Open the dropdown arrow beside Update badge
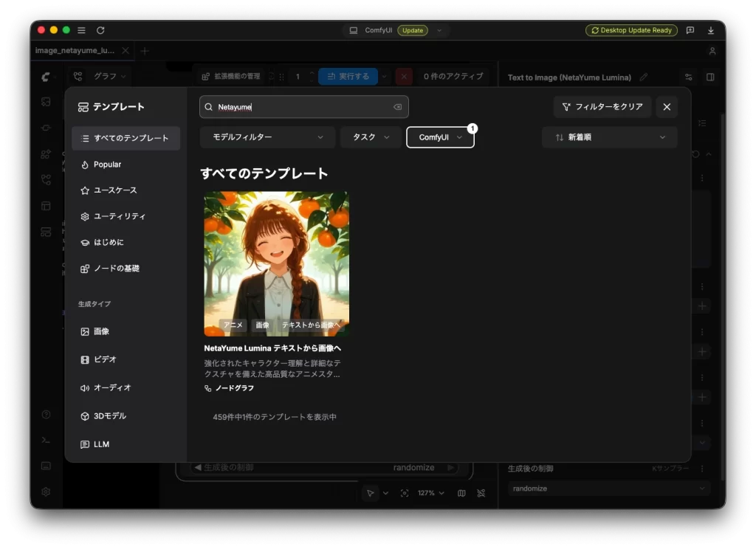Screen dimensions: 756x549 (x=439, y=30)
